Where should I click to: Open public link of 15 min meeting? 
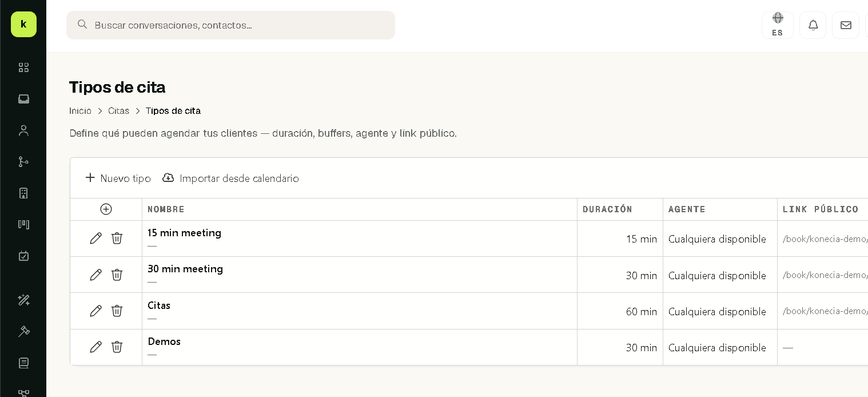[825, 239]
